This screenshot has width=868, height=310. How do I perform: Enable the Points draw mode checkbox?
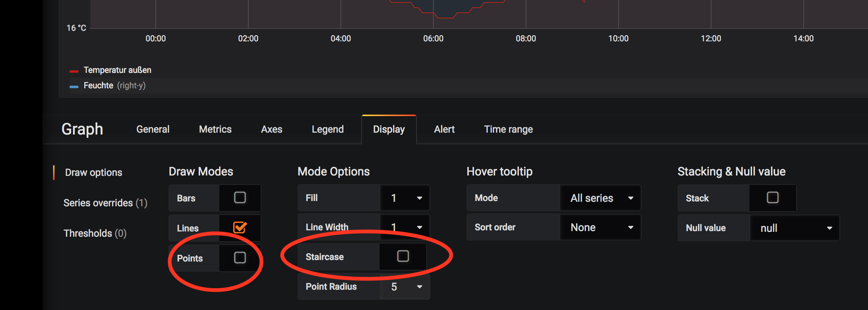pyautogui.click(x=240, y=257)
